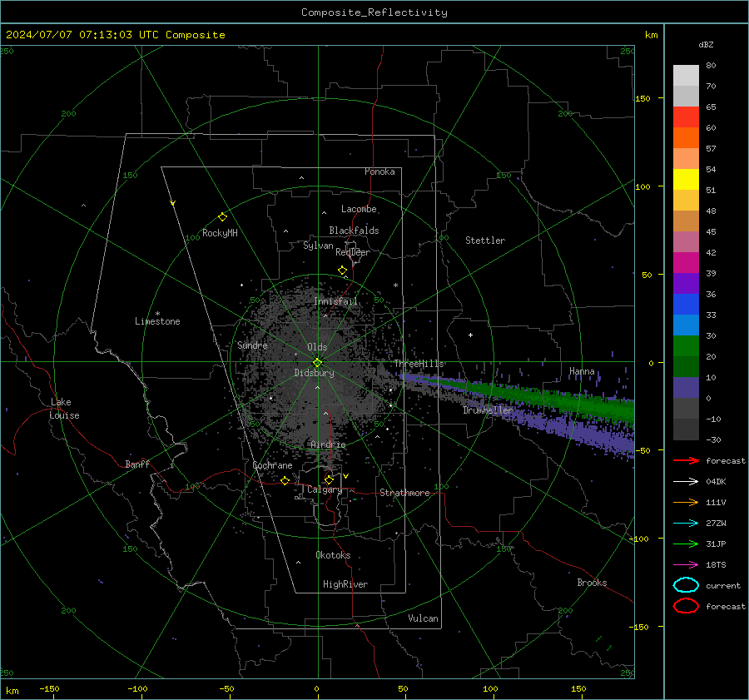Click the Limestone label
749x700 pixels.
click(157, 321)
